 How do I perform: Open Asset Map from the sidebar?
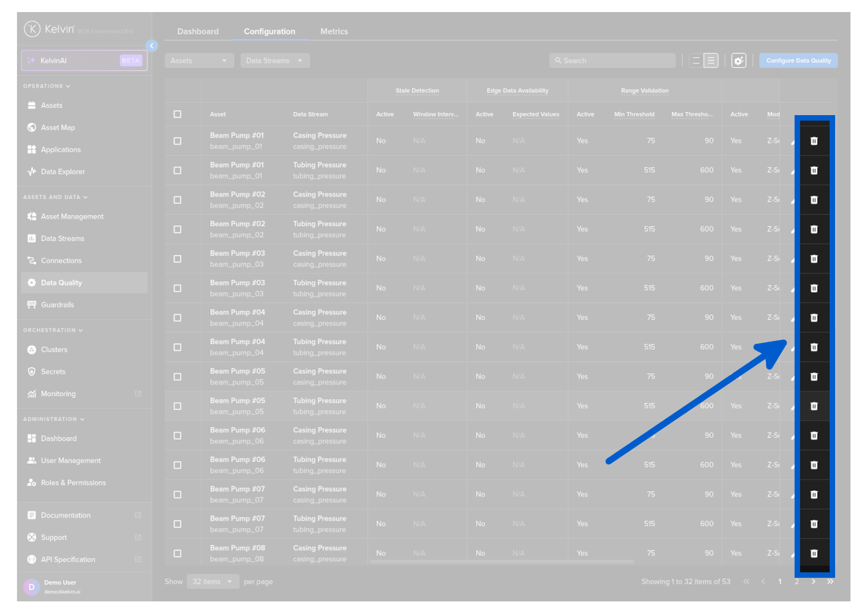58,128
